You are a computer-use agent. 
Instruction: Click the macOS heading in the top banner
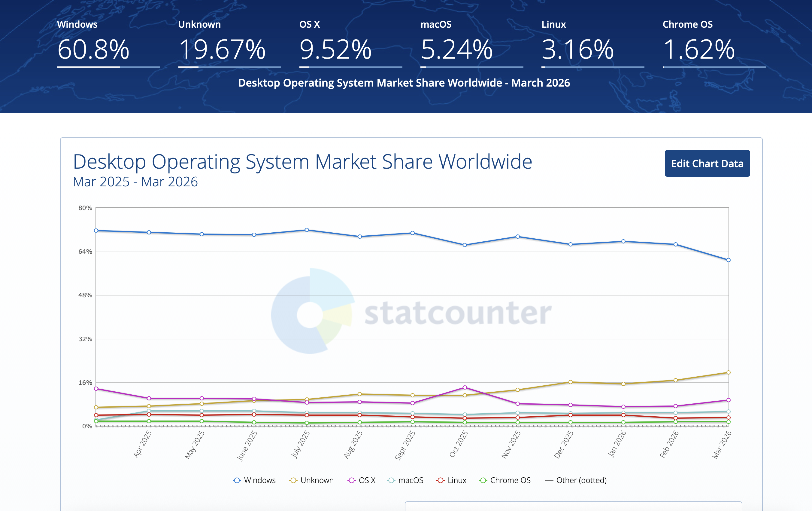(x=436, y=24)
